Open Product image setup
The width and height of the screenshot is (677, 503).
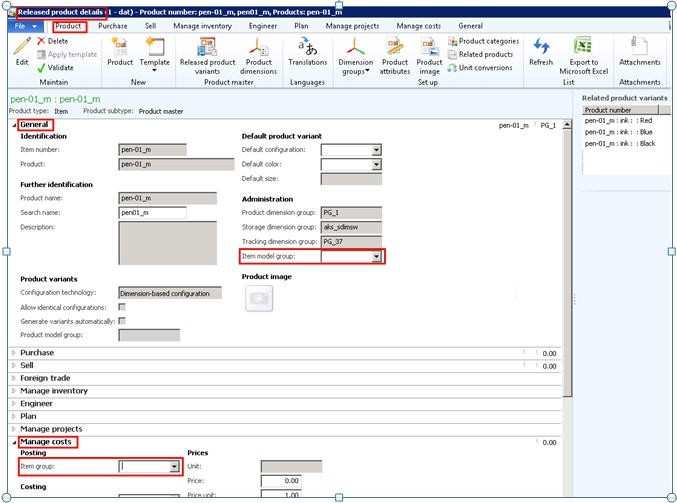coord(429,56)
